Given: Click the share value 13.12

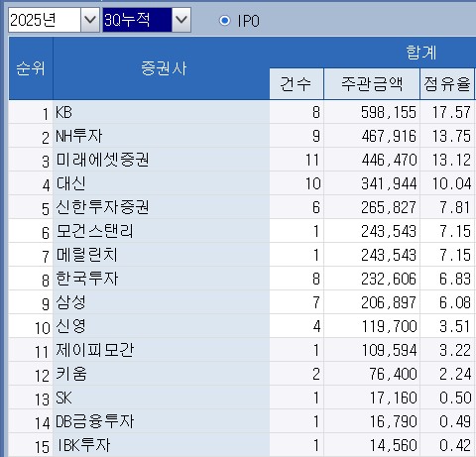Looking at the screenshot, I should click(451, 160).
